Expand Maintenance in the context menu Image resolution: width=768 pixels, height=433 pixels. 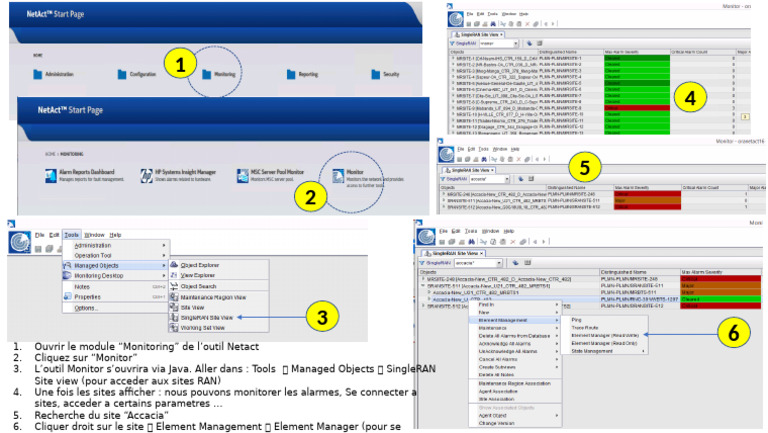515,328
